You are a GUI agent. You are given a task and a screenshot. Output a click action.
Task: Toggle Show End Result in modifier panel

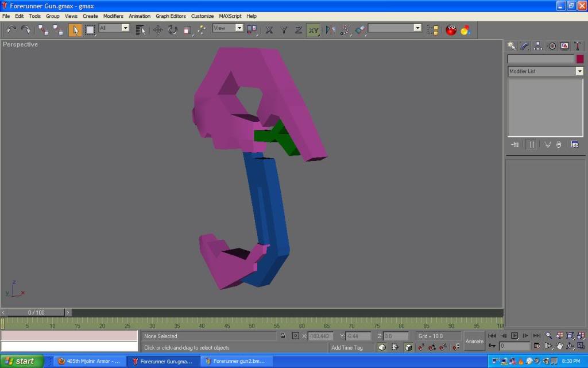532,144
